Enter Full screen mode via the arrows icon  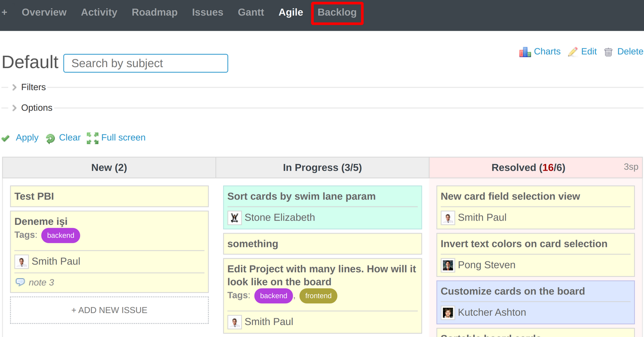pos(92,137)
